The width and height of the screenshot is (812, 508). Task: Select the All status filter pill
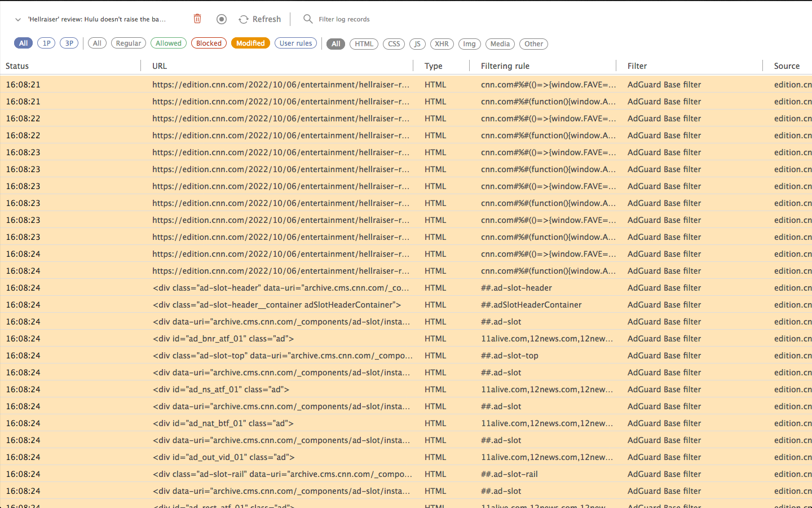(97, 43)
